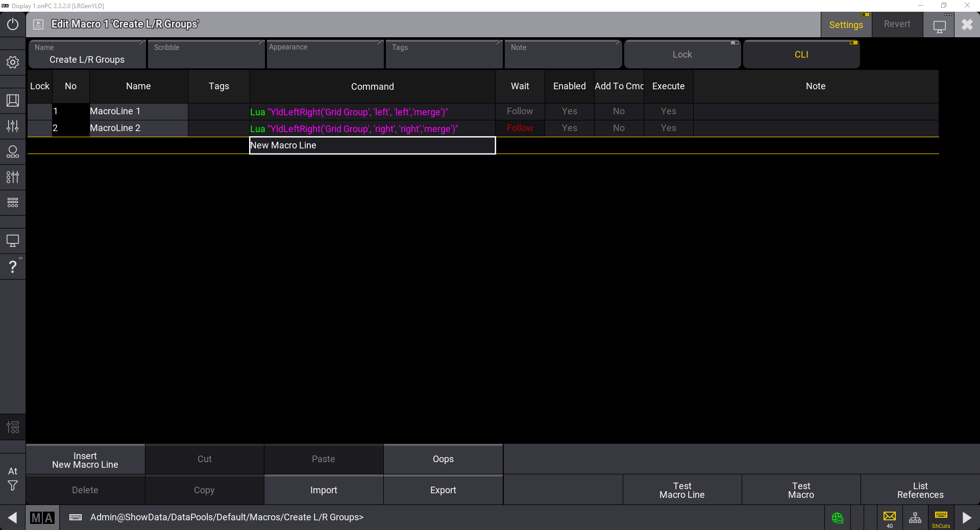980x530 pixels.
Task: Click the New Macro Line command cell
Action: 372,145
